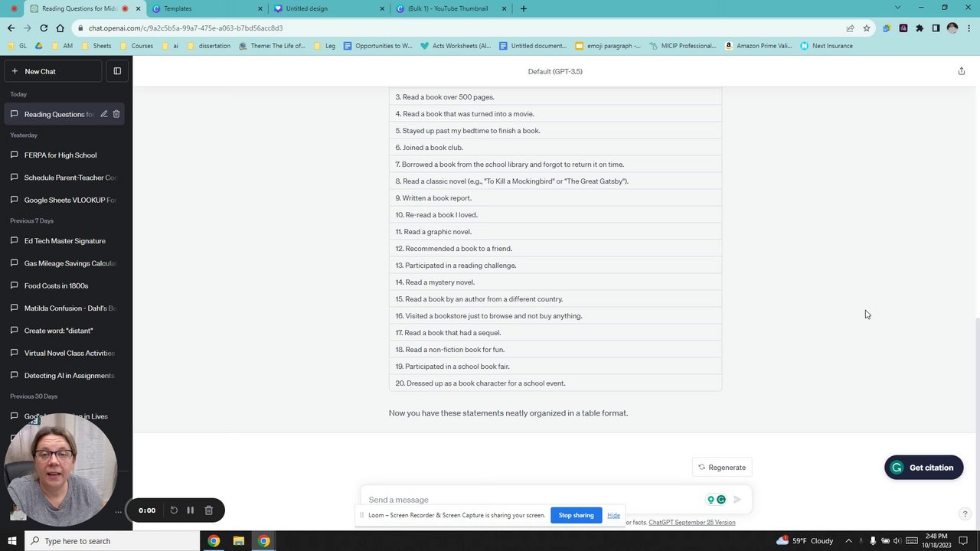This screenshot has width=980, height=551.
Task: Rename the Reading Questions chat with pencil icon
Action: pyautogui.click(x=103, y=114)
